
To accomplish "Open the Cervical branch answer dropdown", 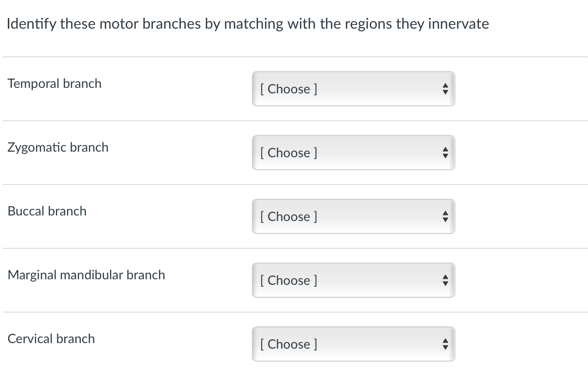I will point(354,344).
